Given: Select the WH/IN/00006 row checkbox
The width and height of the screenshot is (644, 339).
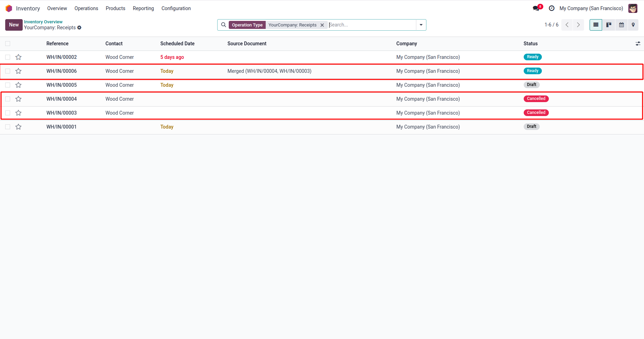Looking at the screenshot, I should (8, 71).
